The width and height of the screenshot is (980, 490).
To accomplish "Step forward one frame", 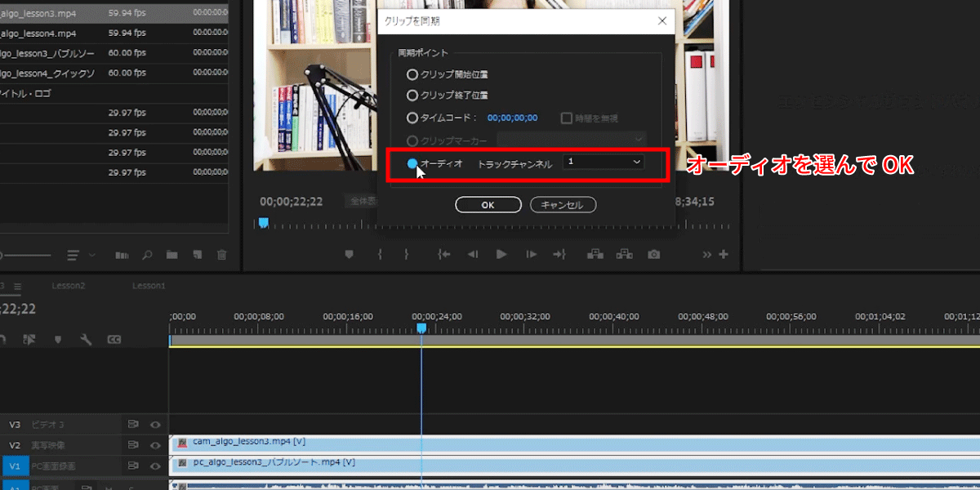I will (532, 255).
